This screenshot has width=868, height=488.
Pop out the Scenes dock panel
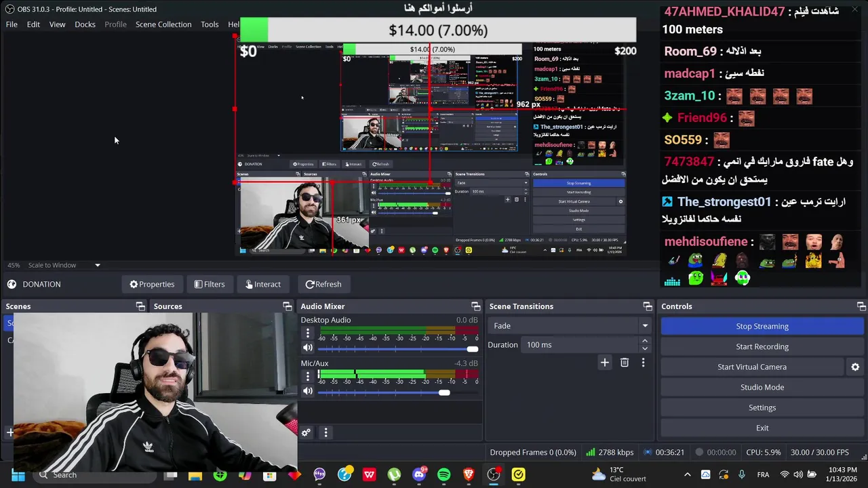tap(140, 306)
